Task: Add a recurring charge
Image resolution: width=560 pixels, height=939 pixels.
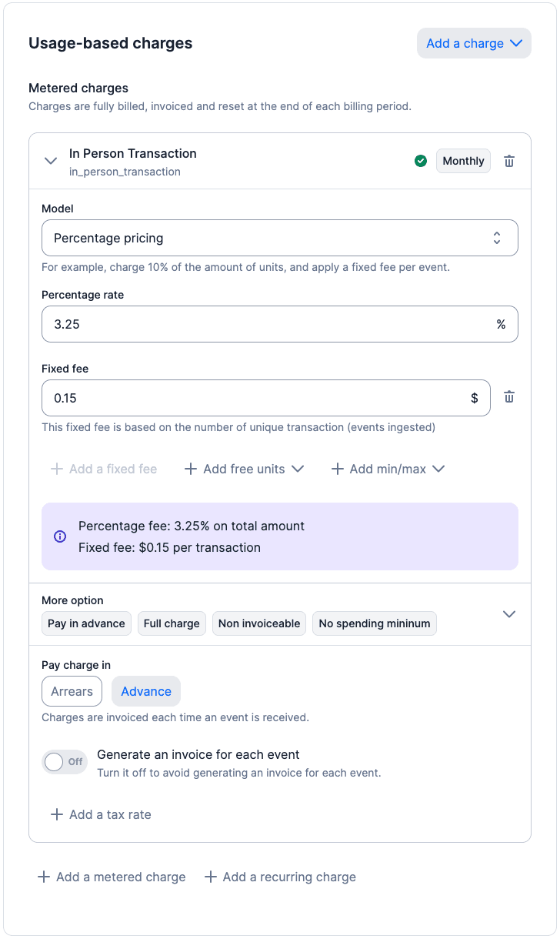Action: coord(280,877)
